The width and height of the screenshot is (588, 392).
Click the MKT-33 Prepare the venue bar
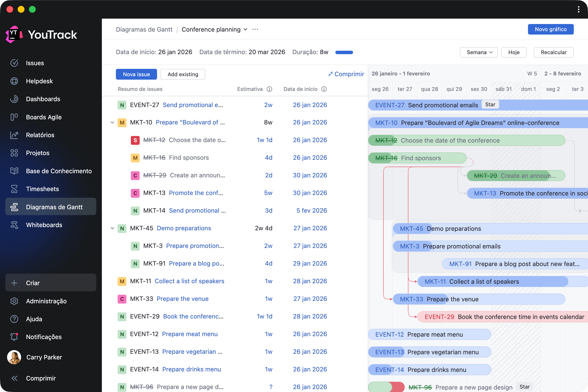pyautogui.click(x=479, y=299)
